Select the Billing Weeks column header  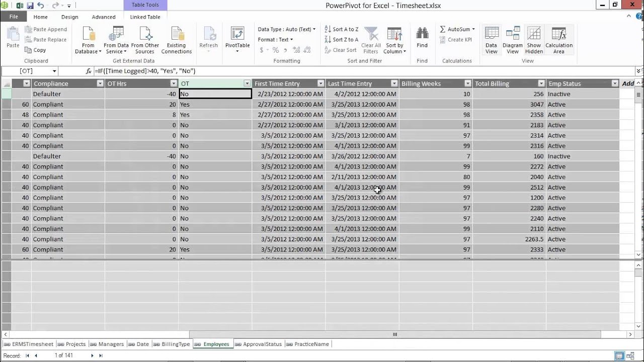(x=436, y=83)
